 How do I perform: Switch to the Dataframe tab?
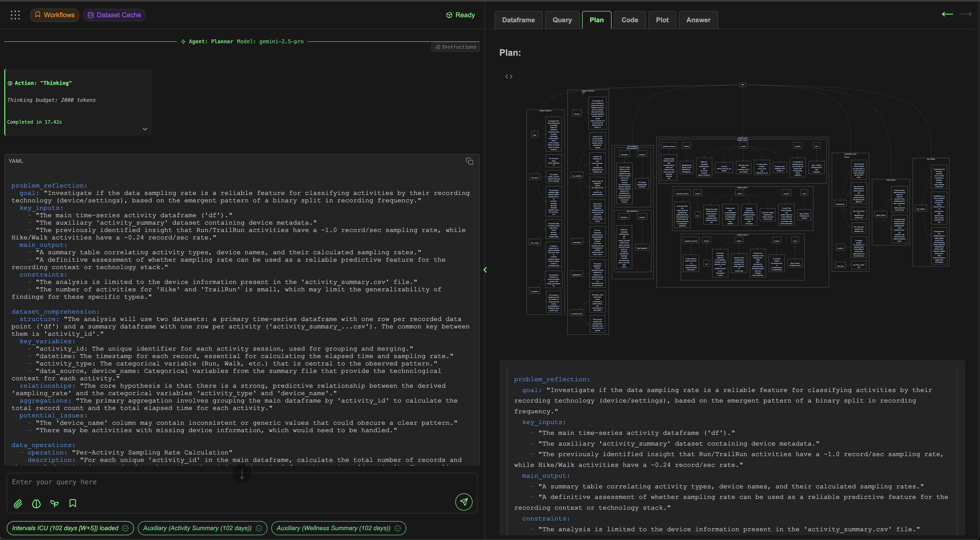(x=518, y=20)
